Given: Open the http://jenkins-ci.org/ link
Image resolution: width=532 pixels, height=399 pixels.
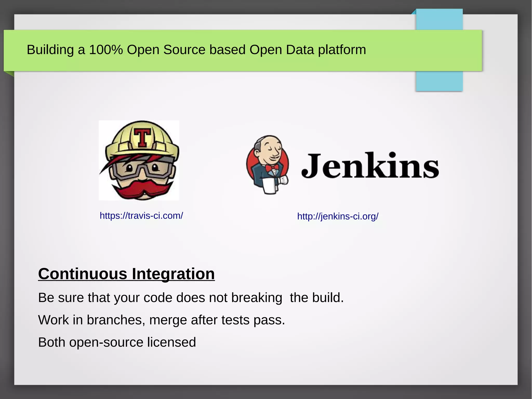Looking at the screenshot, I should click(x=338, y=216).
